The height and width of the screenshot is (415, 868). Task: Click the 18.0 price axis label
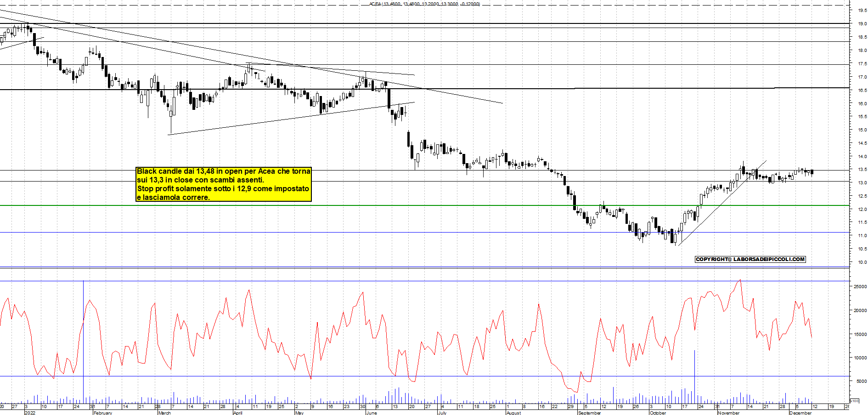coord(862,50)
